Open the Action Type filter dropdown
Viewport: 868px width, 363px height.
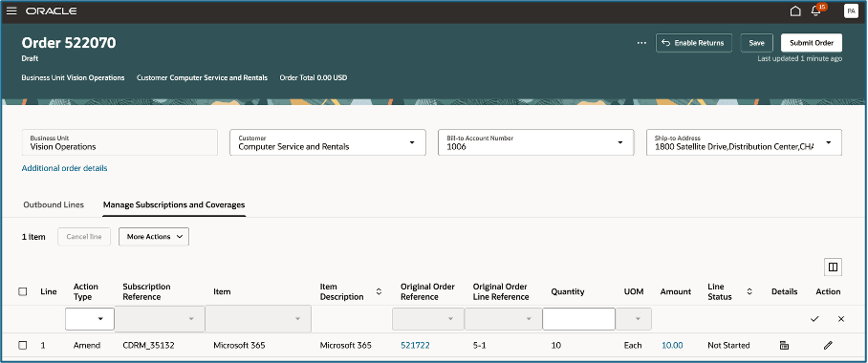(x=90, y=319)
